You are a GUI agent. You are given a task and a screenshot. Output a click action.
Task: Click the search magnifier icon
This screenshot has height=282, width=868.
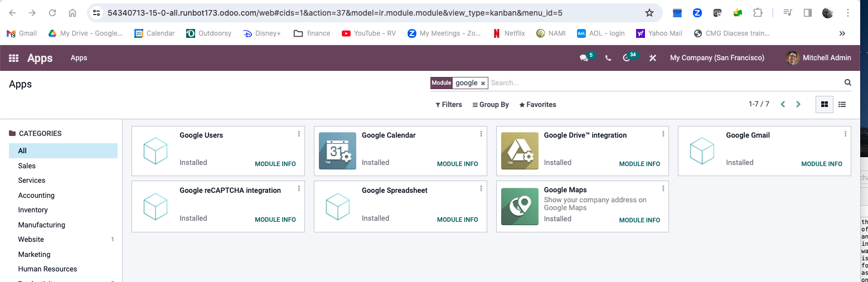pos(848,82)
